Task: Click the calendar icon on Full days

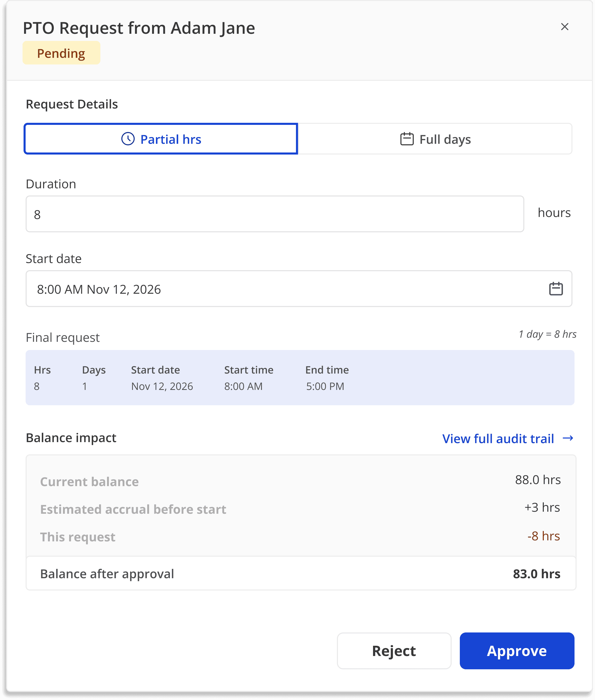Action: coord(407,139)
